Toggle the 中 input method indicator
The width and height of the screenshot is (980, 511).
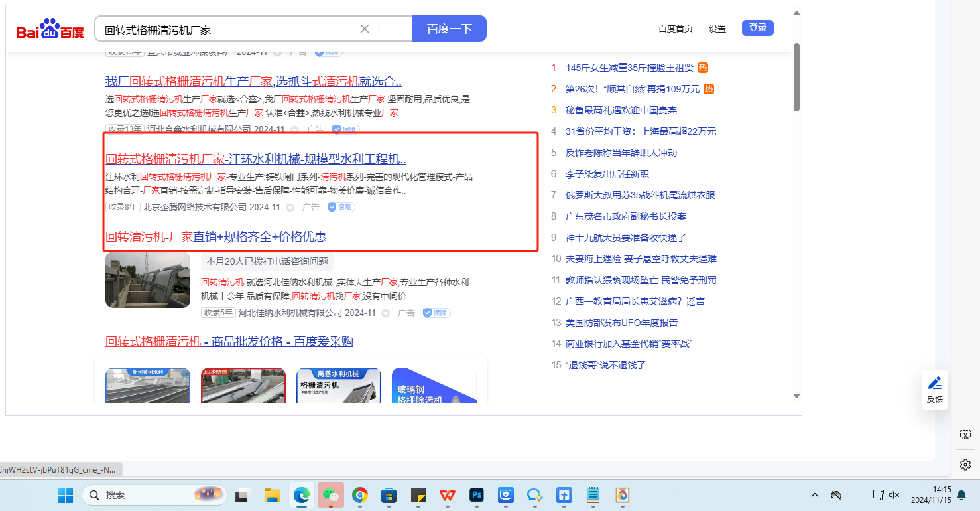pyautogui.click(x=857, y=495)
